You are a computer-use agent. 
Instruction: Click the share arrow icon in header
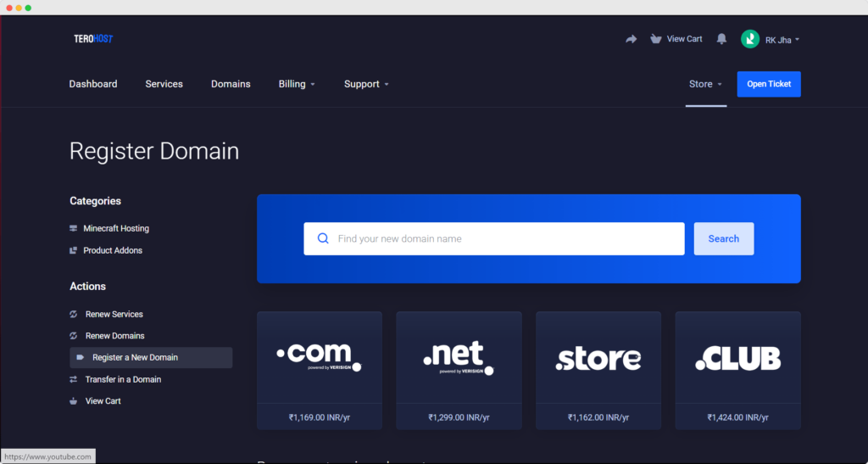pyautogui.click(x=631, y=39)
